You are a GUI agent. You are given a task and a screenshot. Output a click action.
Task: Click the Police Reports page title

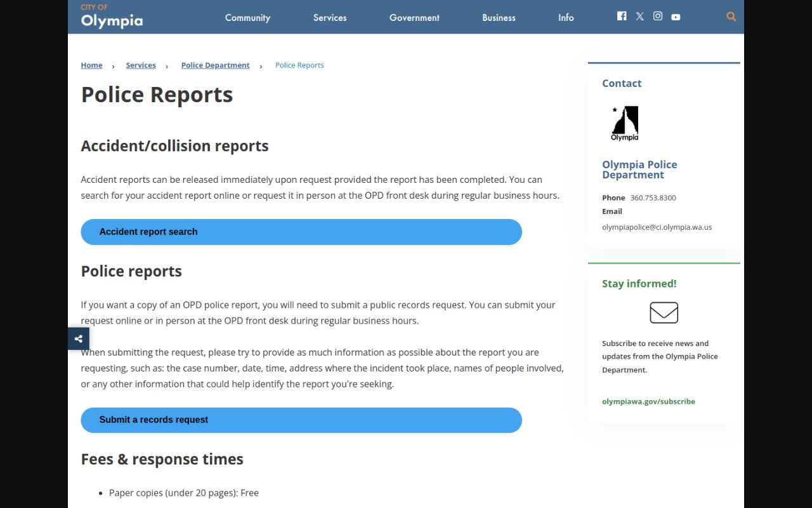(157, 95)
